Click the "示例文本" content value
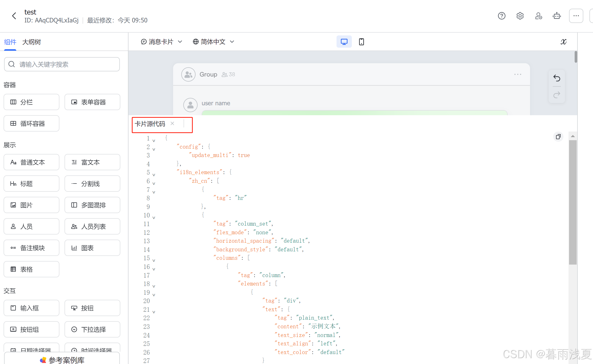593x364 pixels. coord(323,326)
